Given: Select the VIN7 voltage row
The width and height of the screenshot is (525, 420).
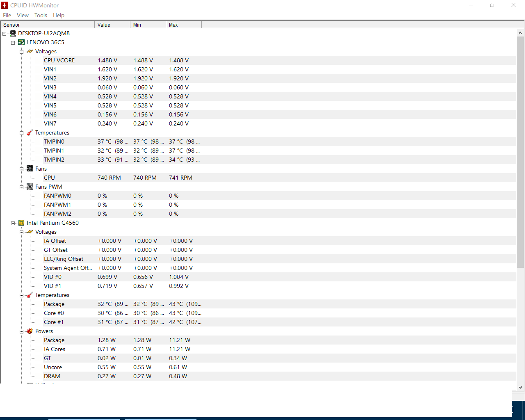Looking at the screenshot, I should [x=279, y=123].
